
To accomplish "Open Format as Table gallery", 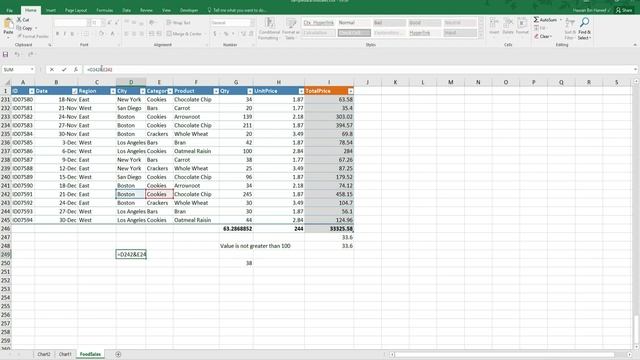I will 291,29.
